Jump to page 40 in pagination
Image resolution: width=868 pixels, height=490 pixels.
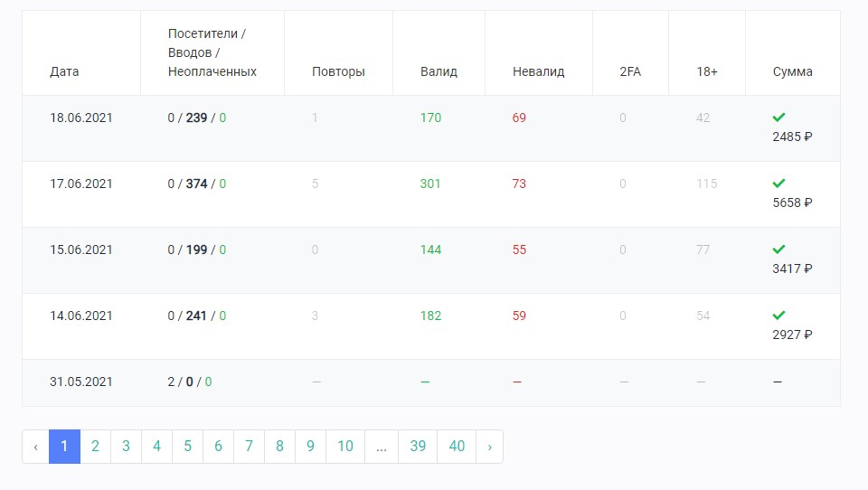point(457,447)
